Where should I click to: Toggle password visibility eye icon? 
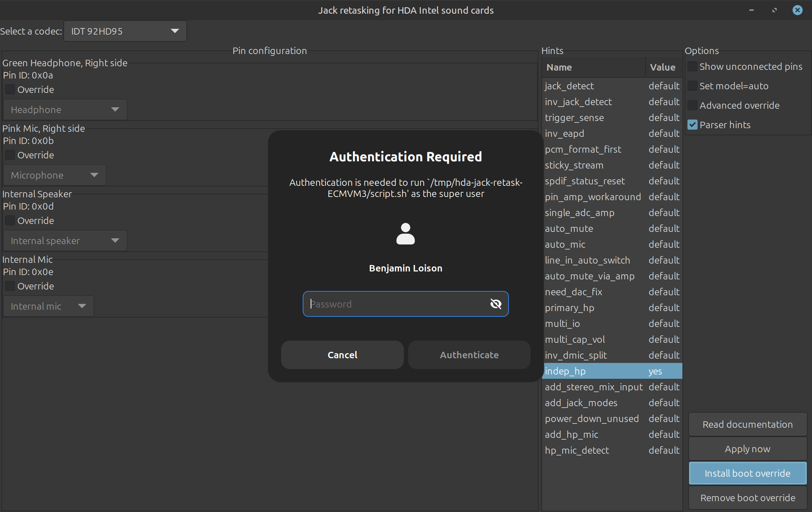(x=496, y=304)
